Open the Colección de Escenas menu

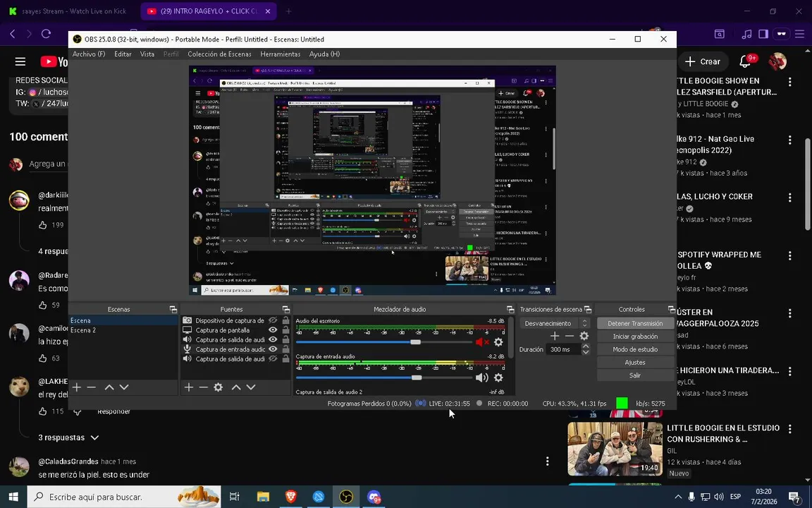(x=219, y=54)
